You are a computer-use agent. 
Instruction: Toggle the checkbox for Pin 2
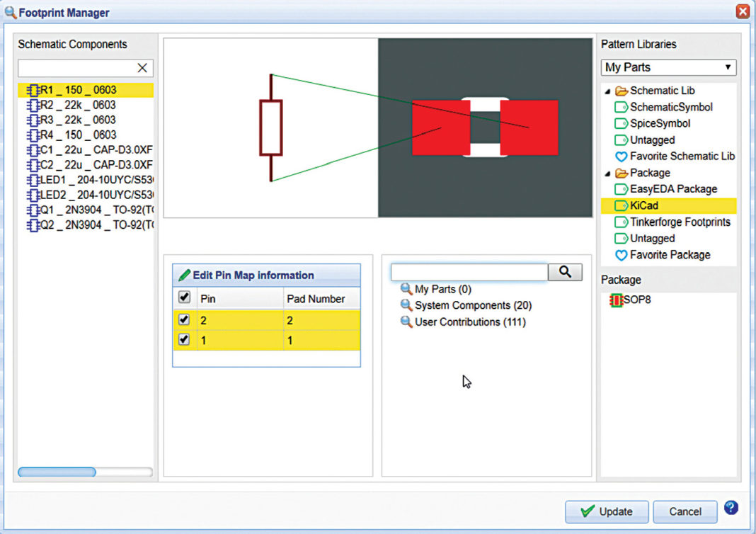pyautogui.click(x=183, y=319)
